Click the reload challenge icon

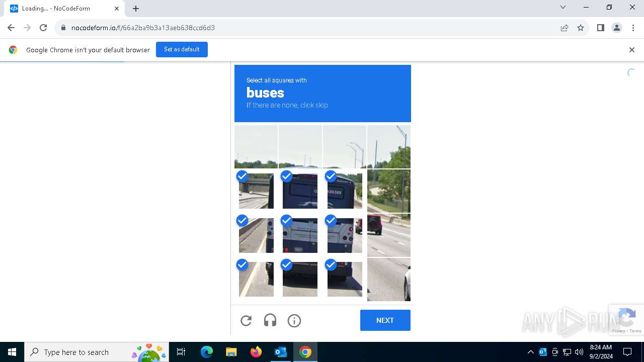pyautogui.click(x=246, y=320)
